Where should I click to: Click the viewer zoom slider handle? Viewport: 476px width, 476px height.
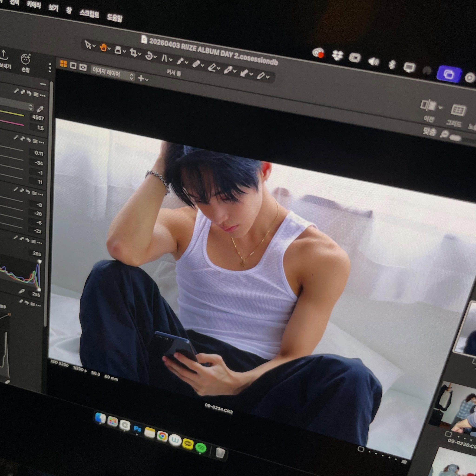[x=455, y=138]
